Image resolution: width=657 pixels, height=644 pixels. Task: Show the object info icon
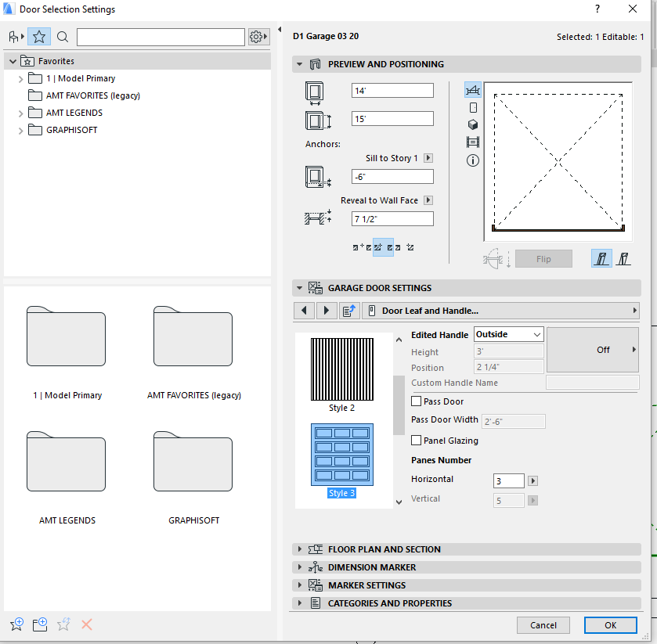tap(473, 160)
